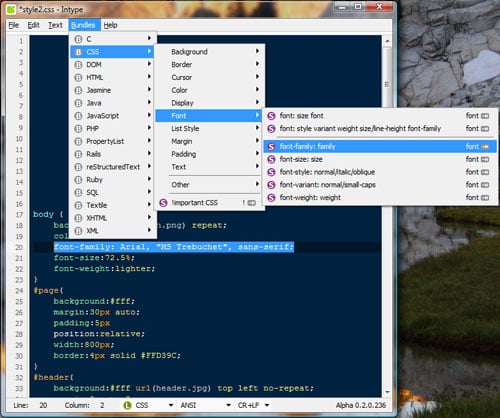Click the Java bundle icon

coord(78,103)
